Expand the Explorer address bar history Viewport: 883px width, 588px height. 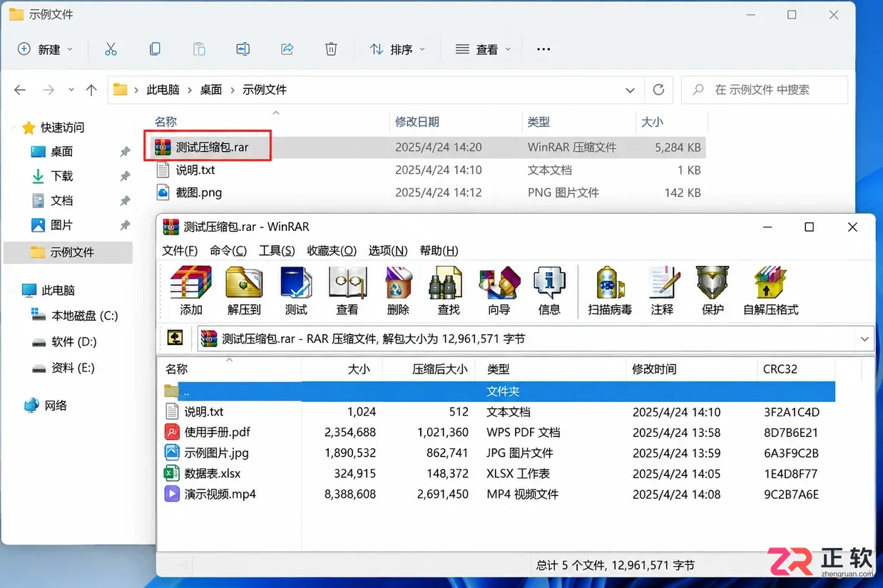pyautogui.click(x=630, y=90)
